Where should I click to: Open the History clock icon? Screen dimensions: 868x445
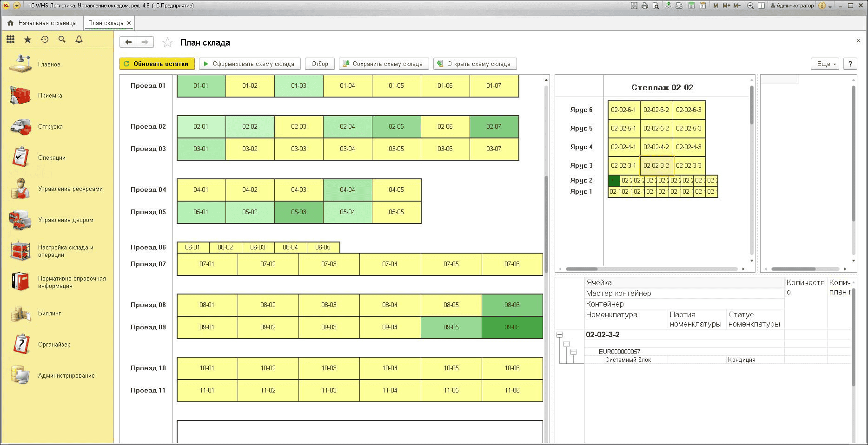pyautogui.click(x=45, y=39)
